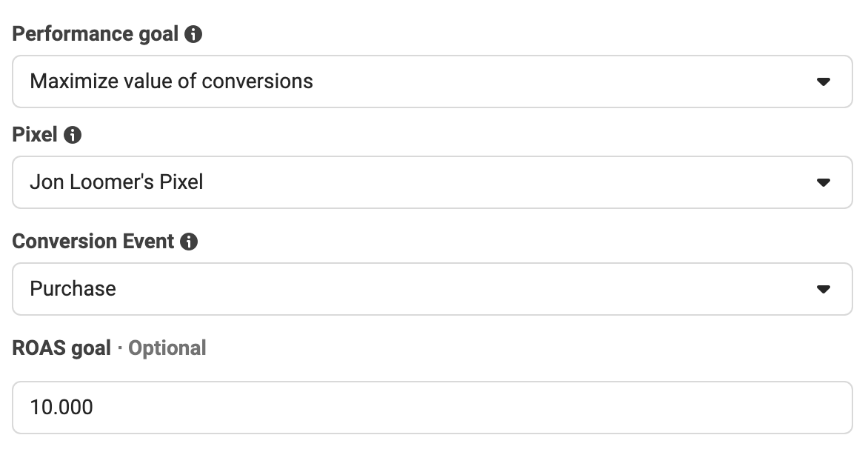The image size is (868, 455).
Task: Click the Maximize value of conversions text
Action: 172,82
